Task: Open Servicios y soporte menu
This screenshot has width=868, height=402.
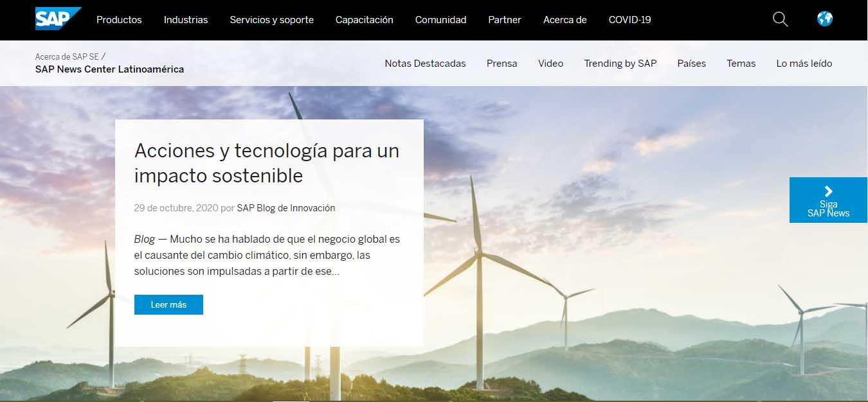Action: (272, 20)
